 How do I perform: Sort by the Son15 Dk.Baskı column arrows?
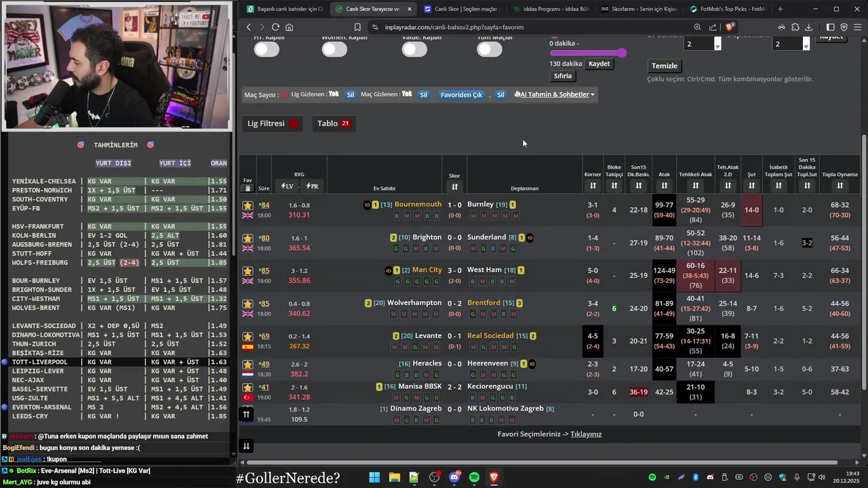coord(638,186)
